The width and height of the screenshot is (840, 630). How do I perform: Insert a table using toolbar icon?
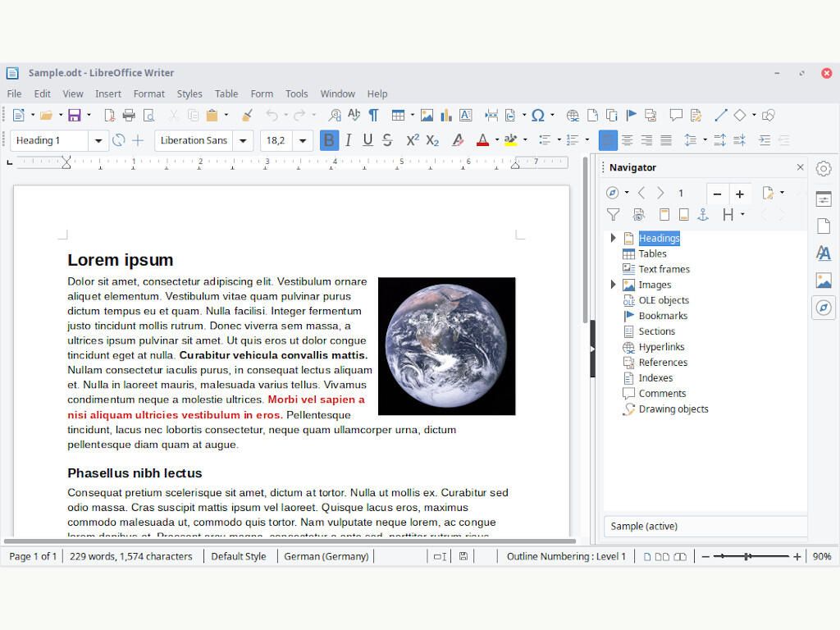[398, 116]
